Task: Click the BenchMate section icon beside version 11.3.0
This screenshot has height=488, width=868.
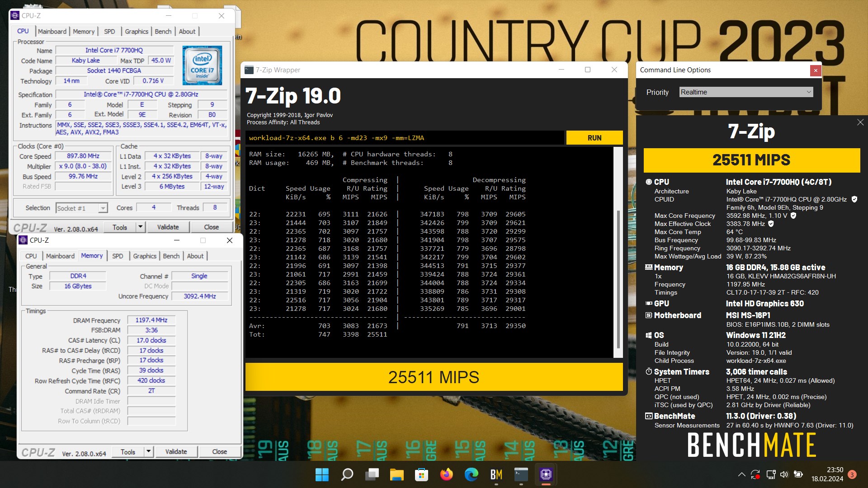Action: pos(649,416)
